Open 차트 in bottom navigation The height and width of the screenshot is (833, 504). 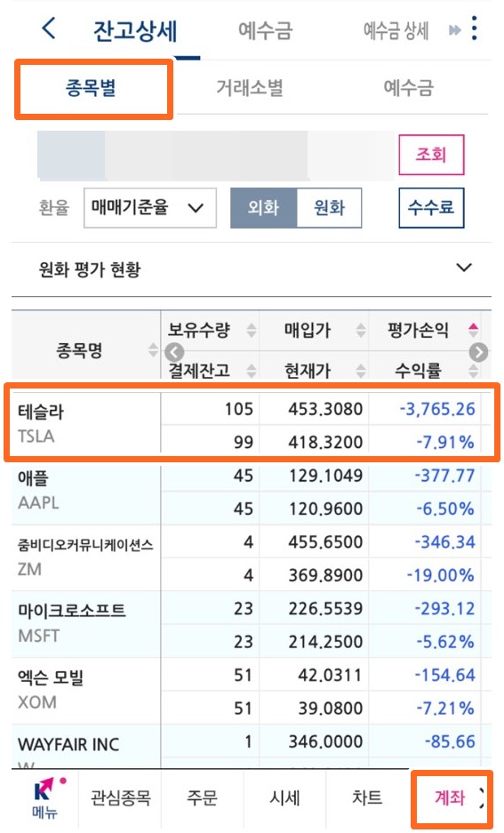point(367,797)
